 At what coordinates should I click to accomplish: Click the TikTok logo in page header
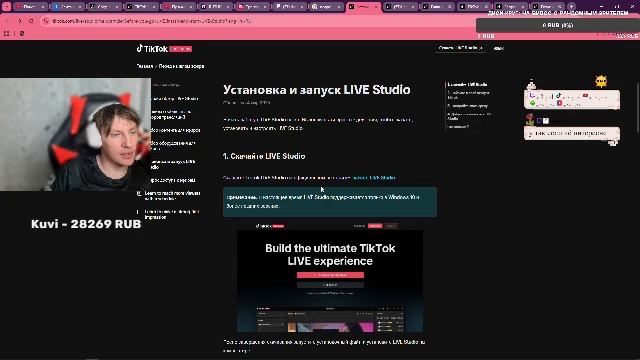click(x=164, y=49)
